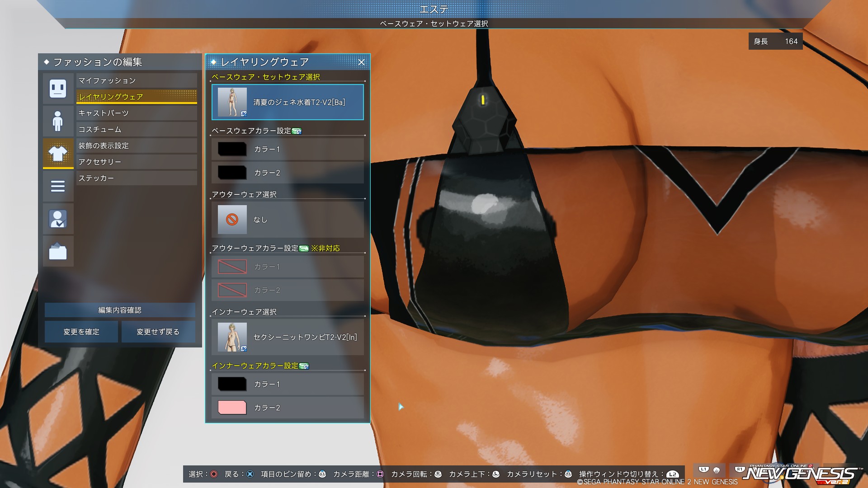
Task: Close the レイヤリングウェア panel with X
Action: pos(361,62)
